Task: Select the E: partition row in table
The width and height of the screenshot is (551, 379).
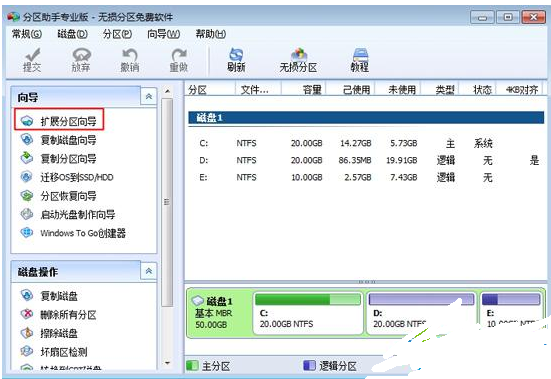Action: (x=366, y=177)
